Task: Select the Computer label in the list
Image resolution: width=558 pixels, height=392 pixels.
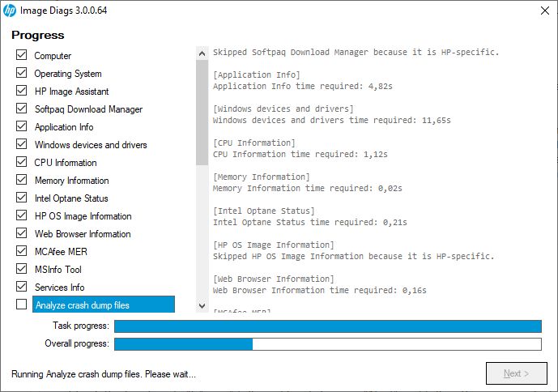Action: (x=53, y=56)
